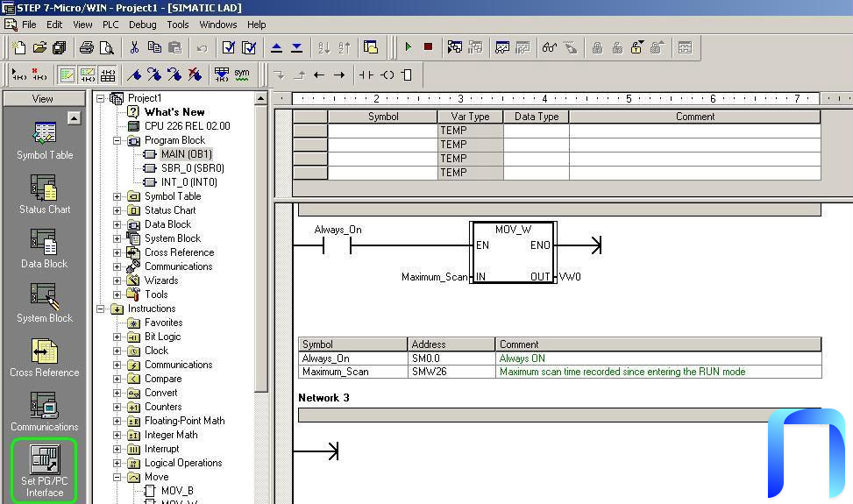Open the Debug menu
The image size is (853, 504).
[x=143, y=25]
